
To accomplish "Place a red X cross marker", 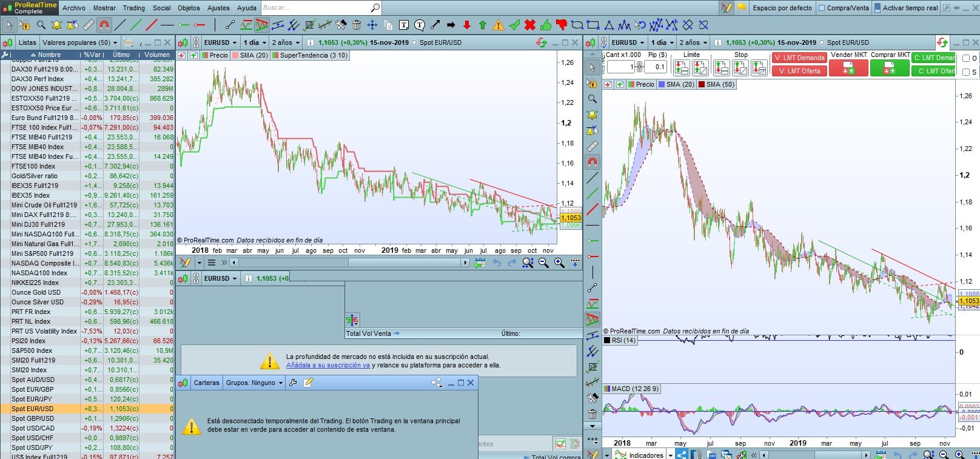I will pos(530,25).
